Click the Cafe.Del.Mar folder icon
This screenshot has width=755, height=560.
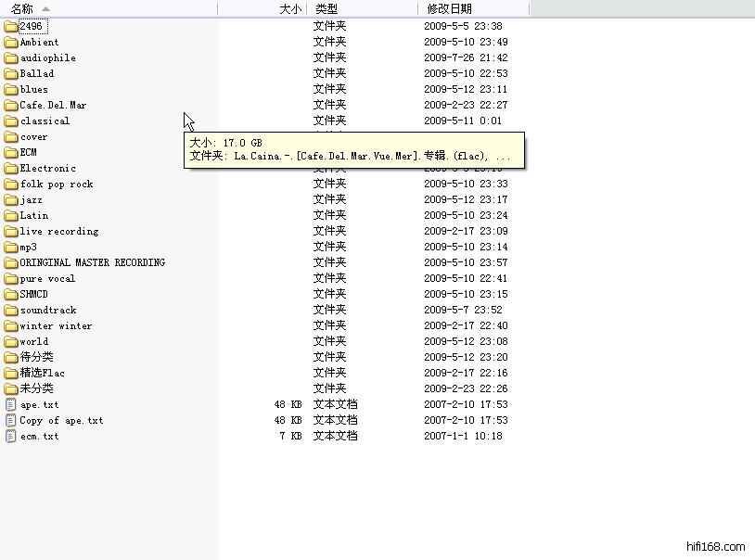tap(11, 105)
